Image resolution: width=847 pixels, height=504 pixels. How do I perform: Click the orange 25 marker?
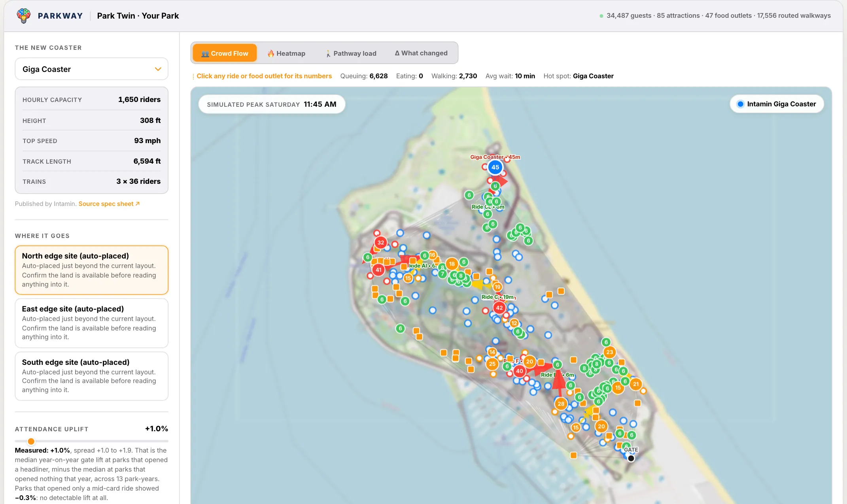492,364
